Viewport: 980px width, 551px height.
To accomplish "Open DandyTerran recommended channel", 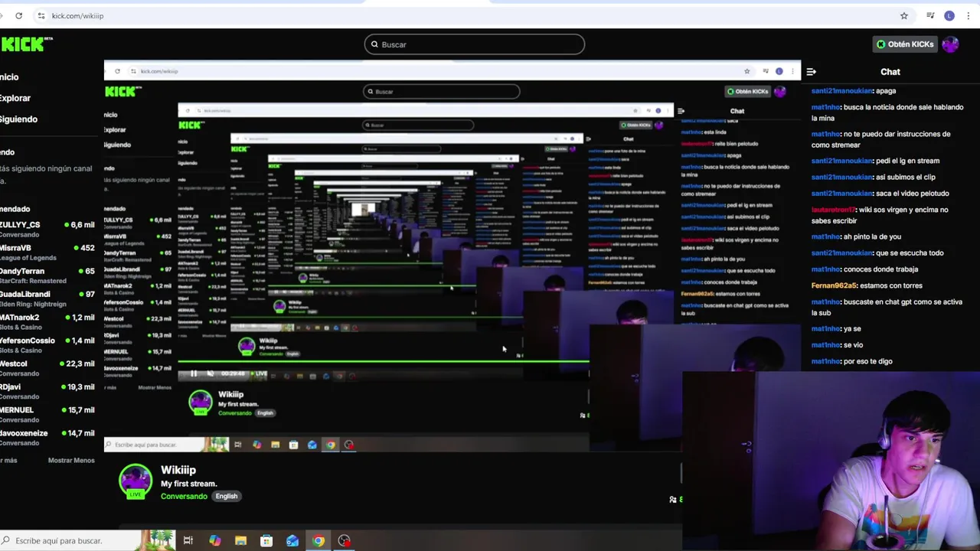I will (x=47, y=275).
